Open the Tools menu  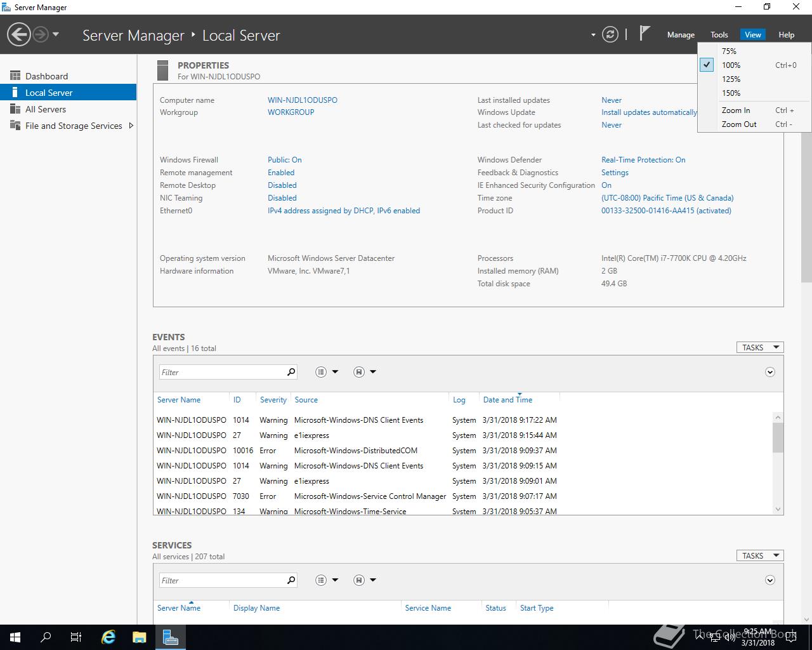(x=719, y=35)
